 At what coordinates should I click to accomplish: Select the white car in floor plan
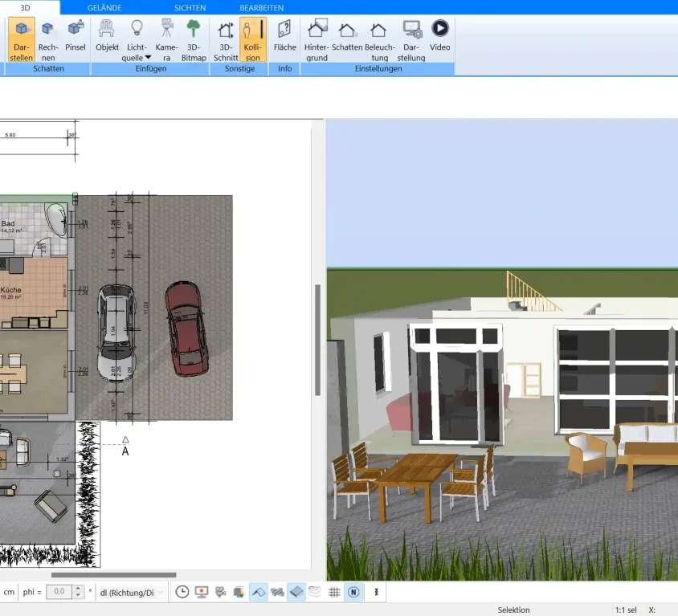pos(116,332)
